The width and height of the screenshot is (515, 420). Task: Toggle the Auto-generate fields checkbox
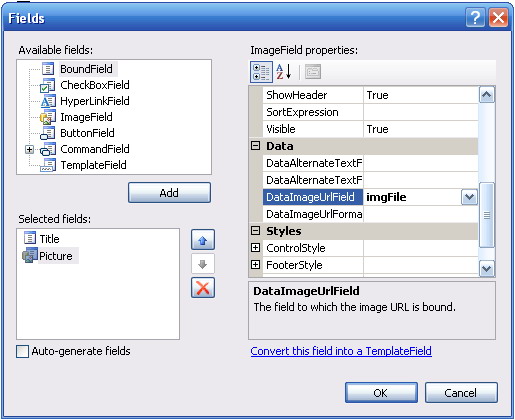22,352
